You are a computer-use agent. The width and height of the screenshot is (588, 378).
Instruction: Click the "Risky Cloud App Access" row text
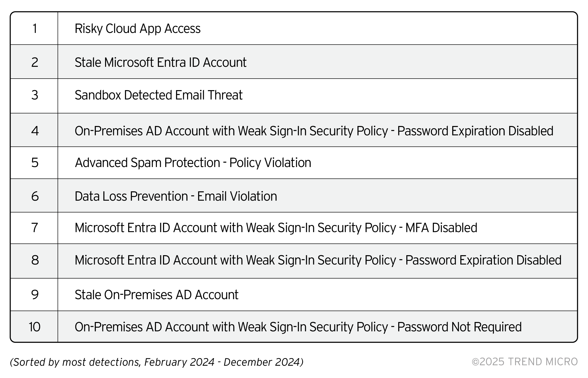coord(137,28)
